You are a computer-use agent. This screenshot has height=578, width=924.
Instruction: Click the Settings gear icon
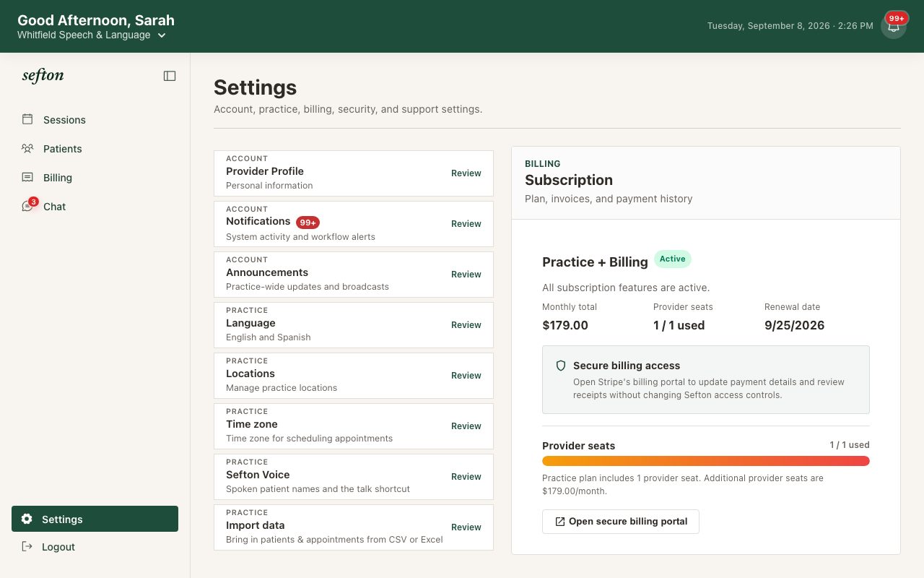27,519
